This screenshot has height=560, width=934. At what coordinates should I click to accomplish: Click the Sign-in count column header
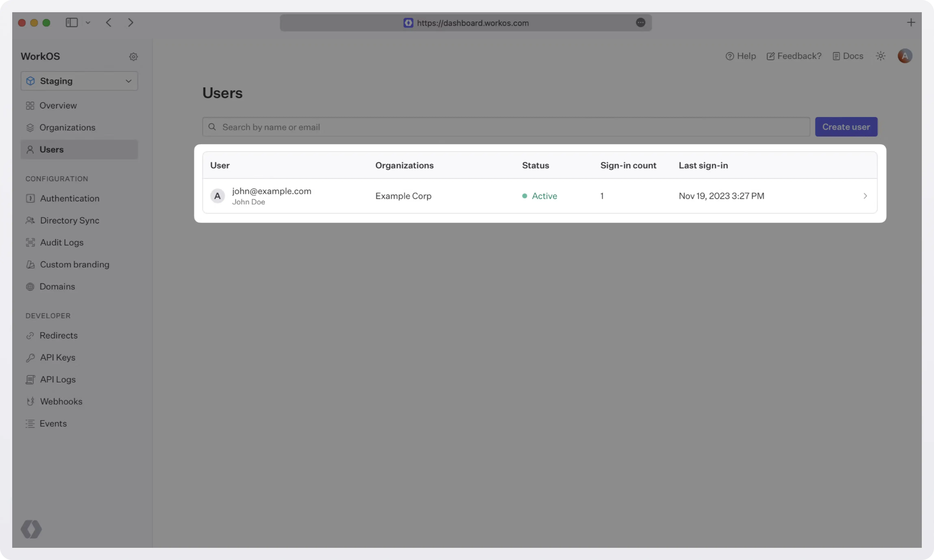click(x=628, y=165)
